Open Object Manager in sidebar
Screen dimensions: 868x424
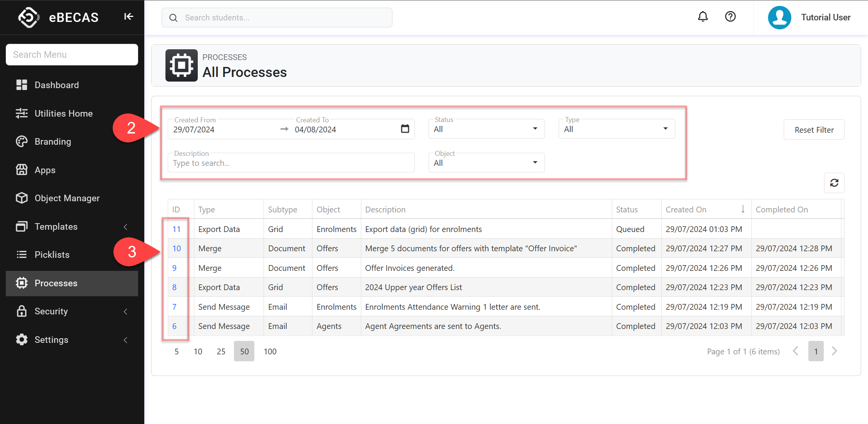67,198
